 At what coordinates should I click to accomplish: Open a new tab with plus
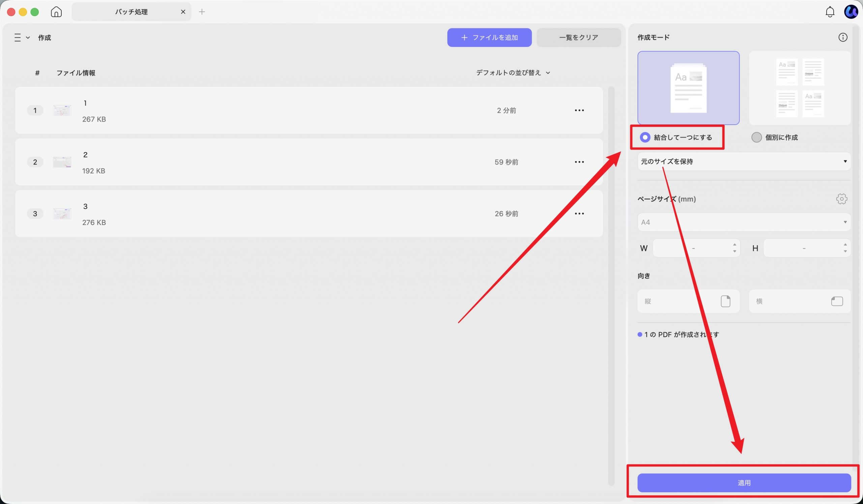[202, 12]
